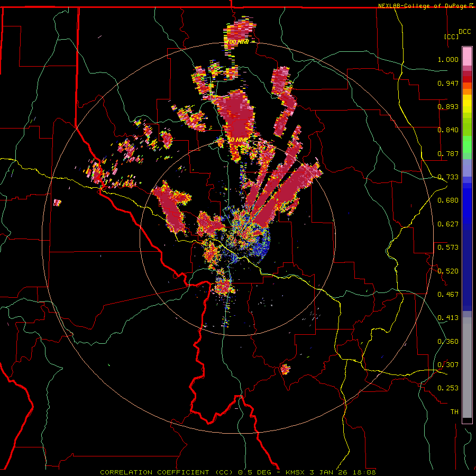476x476 pixels.
Task: Click the CORRELATION COEFFICIENT caption text
Action: [x=154, y=472]
